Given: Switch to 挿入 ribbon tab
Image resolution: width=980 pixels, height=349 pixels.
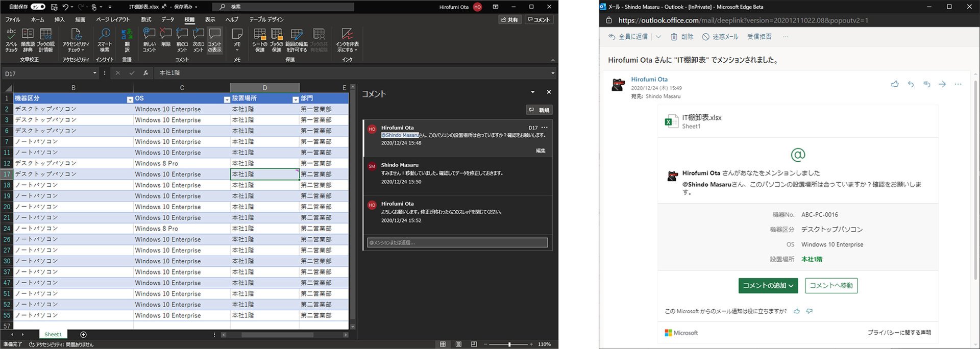Looking at the screenshot, I should [60, 19].
